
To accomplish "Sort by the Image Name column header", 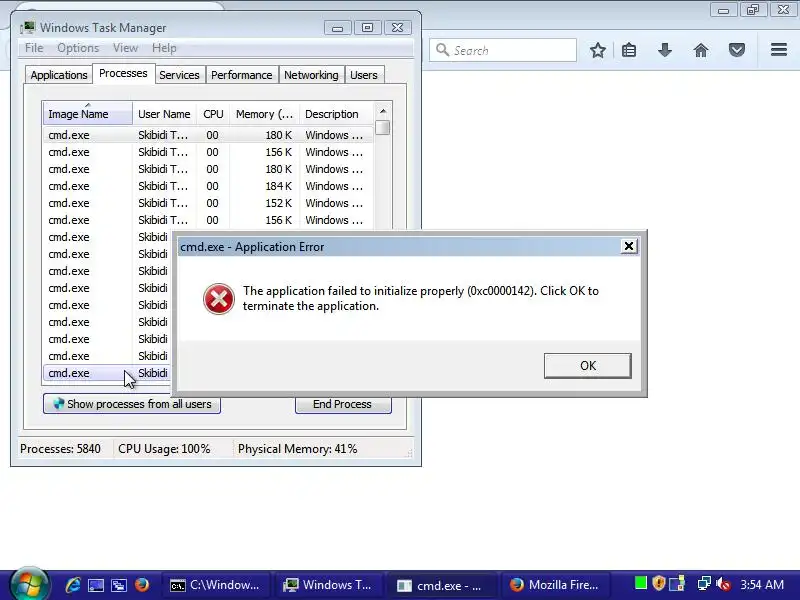I will click(x=88, y=114).
